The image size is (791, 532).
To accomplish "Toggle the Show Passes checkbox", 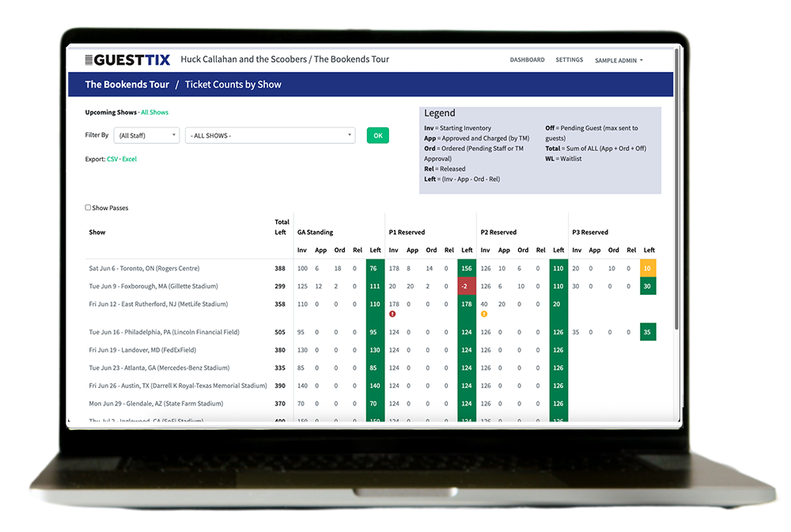I will (88, 208).
